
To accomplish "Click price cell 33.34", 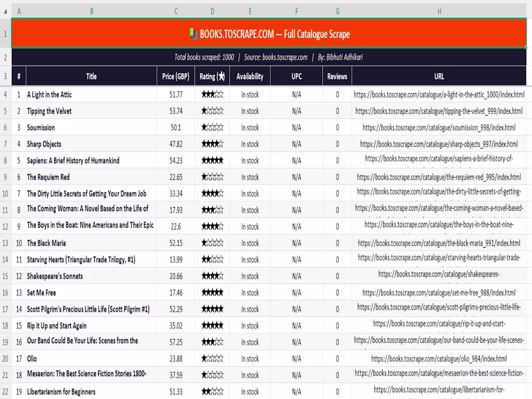I will point(176,194).
